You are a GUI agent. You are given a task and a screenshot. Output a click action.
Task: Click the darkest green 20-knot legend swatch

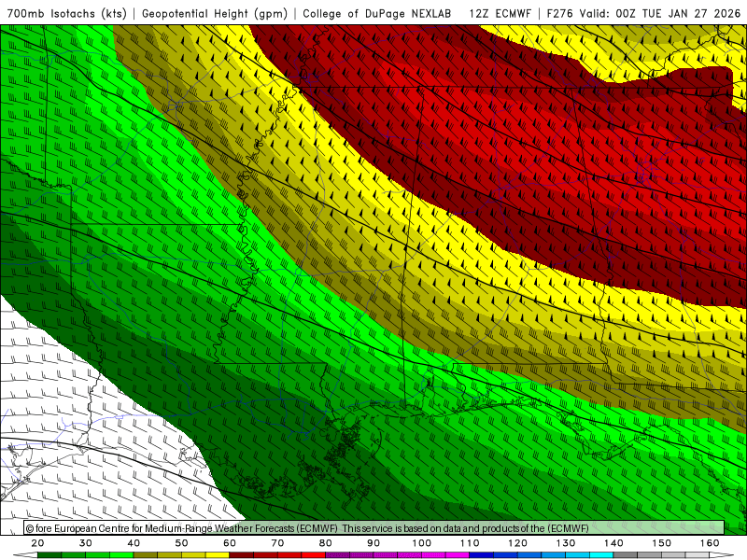pyautogui.click(x=49, y=555)
